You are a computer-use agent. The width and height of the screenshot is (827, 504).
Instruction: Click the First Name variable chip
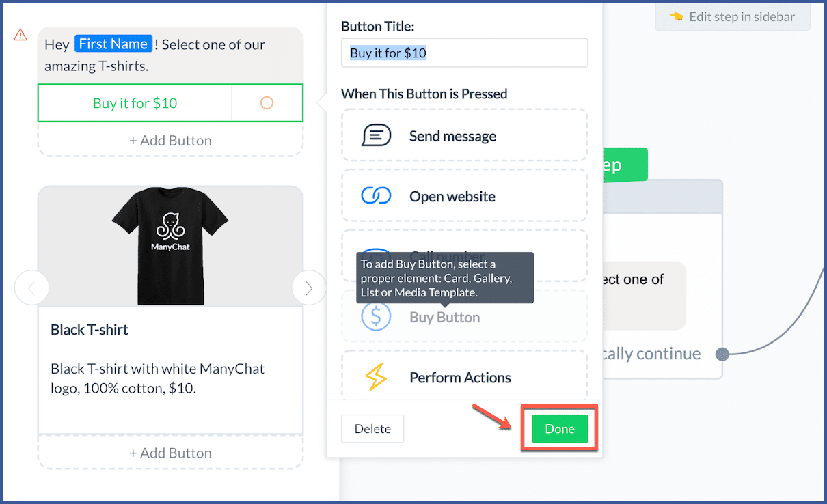(113, 43)
